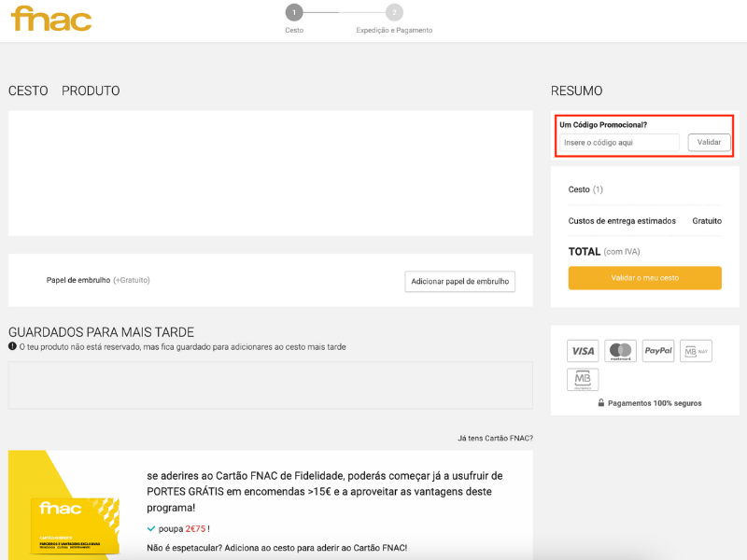This screenshot has width=747, height=560.
Task: Click the Cesto step label
Action: pos(294,30)
